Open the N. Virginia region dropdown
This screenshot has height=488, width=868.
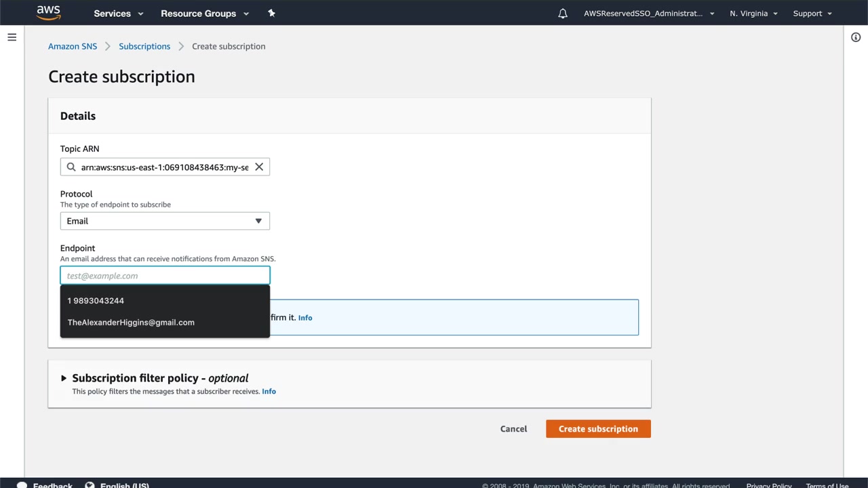tap(753, 14)
